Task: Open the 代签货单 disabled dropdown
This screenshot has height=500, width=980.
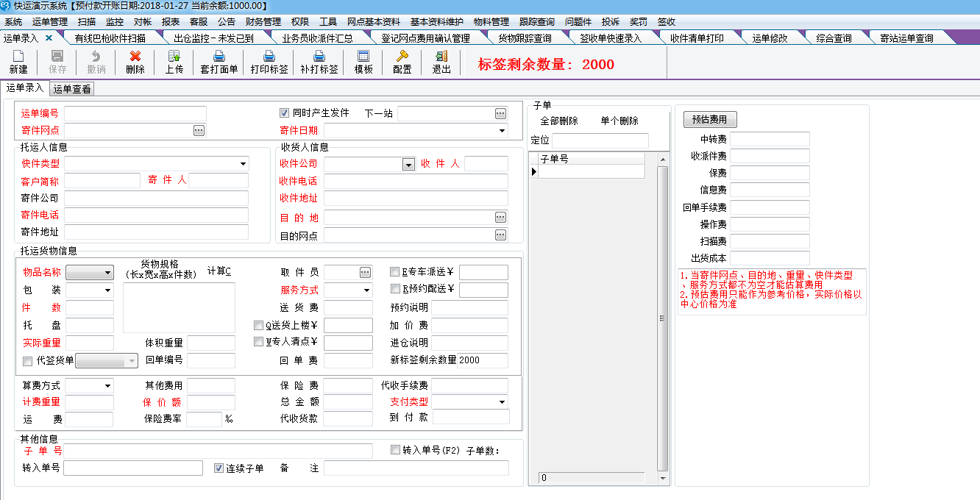Action: [x=132, y=361]
